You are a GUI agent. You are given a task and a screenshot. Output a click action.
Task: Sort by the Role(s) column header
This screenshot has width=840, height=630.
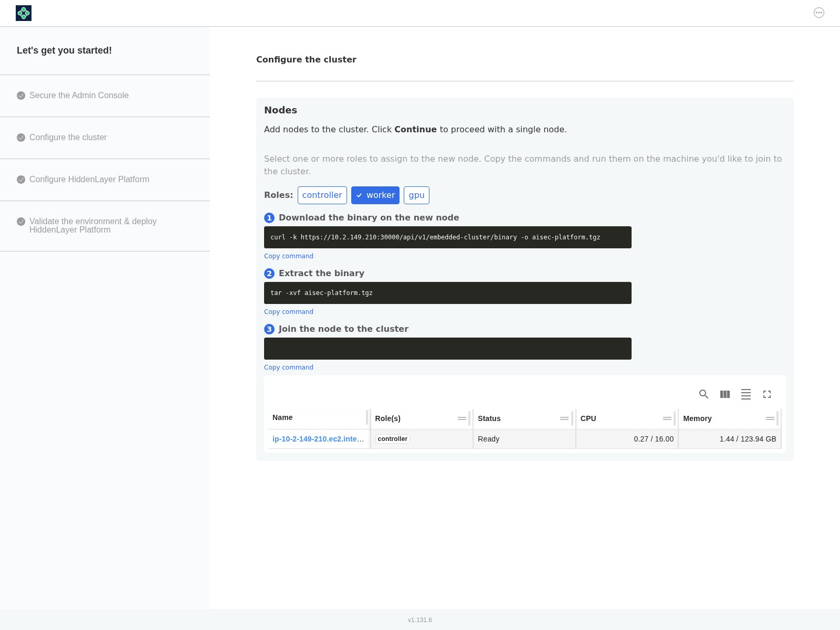coord(387,418)
